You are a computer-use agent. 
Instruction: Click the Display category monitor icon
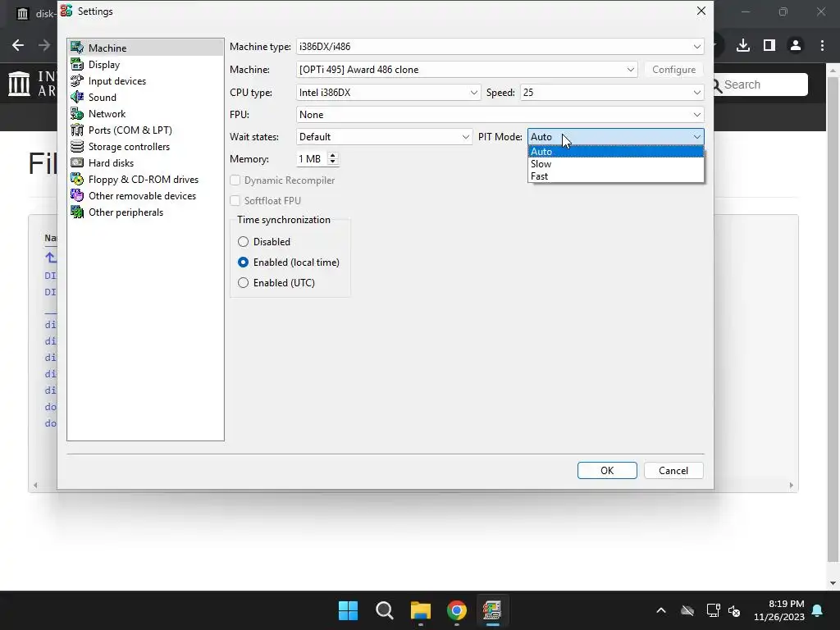pos(77,64)
